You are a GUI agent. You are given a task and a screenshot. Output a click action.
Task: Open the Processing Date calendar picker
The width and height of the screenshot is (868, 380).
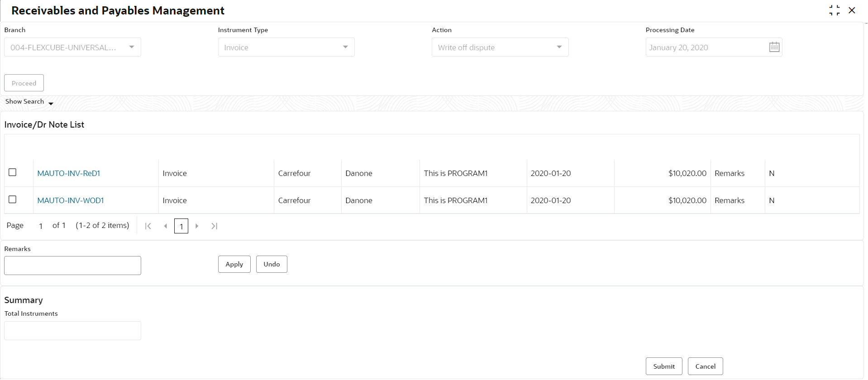click(x=774, y=47)
